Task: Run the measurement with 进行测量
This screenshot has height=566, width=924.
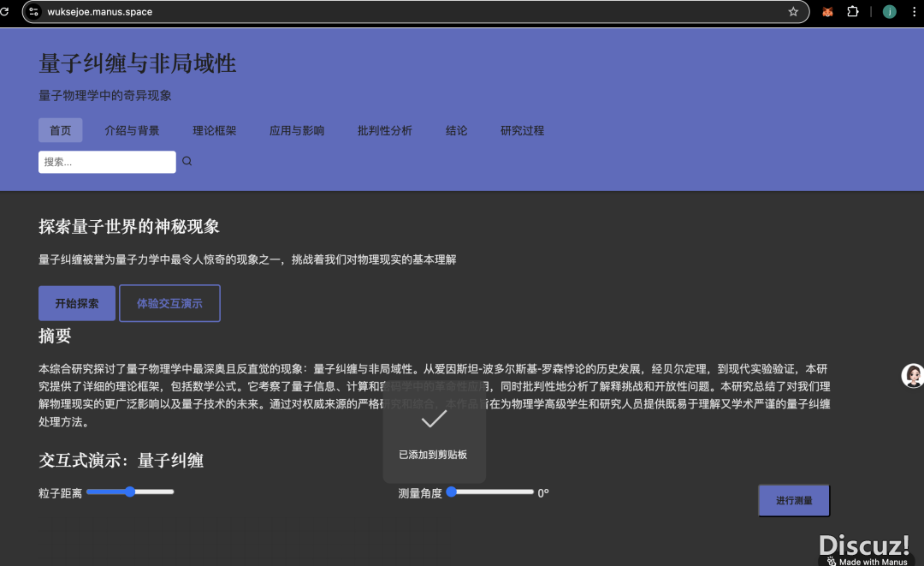Action: (x=793, y=500)
